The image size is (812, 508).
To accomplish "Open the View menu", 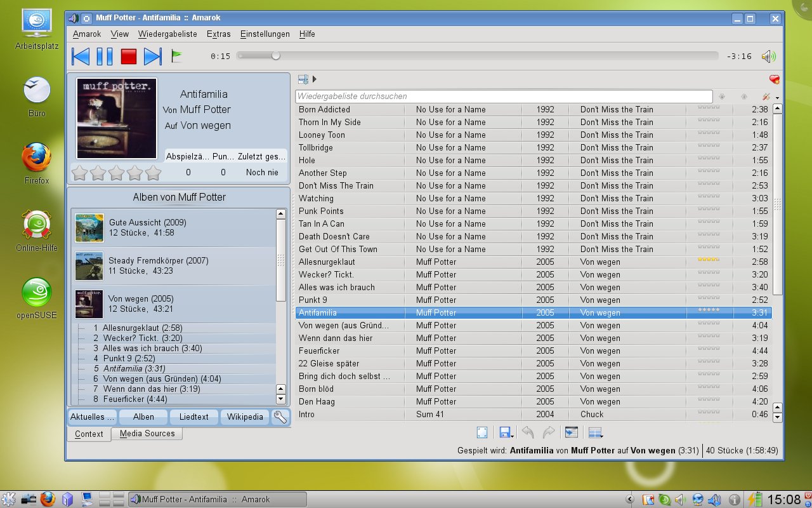I will coord(119,34).
